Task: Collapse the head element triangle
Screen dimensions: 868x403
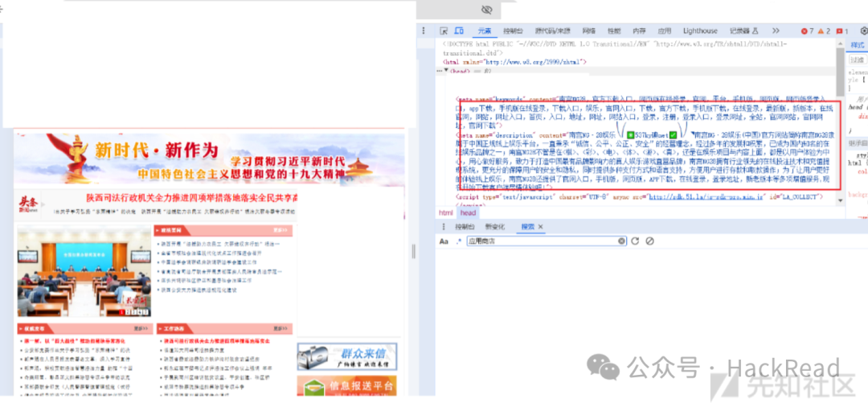Action: point(446,71)
